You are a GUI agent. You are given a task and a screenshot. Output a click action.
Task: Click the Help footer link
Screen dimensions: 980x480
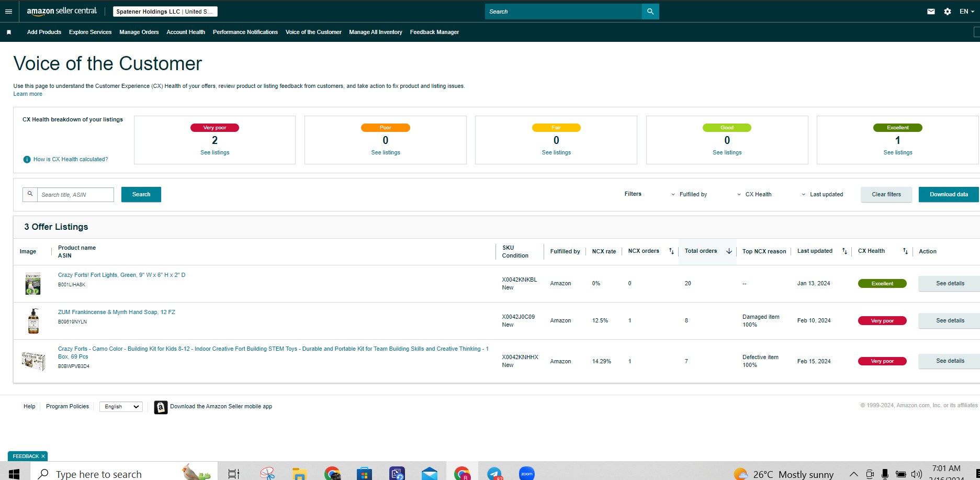point(29,407)
